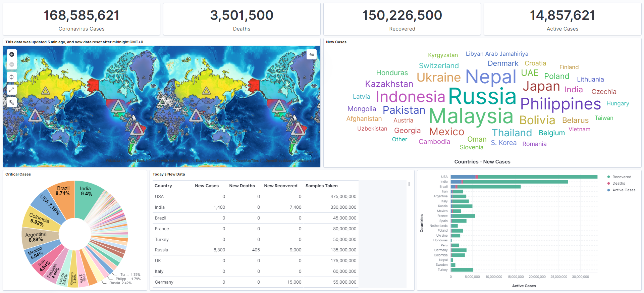Sort the table by New Deaths
Viewport: 644px width, 293px height.
(x=242, y=186)
